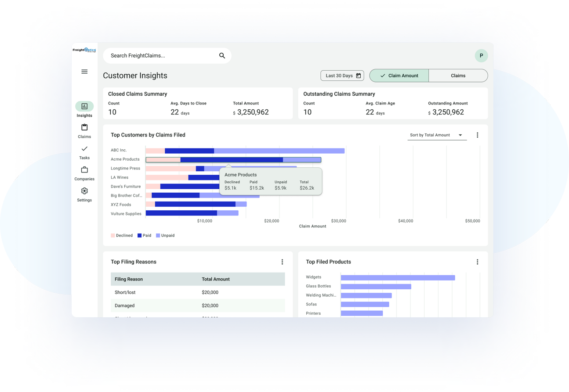Click the Search FreightClaims input field
Image resolution: width=569 pixels, height=392 pixels.
click(160, 56)
